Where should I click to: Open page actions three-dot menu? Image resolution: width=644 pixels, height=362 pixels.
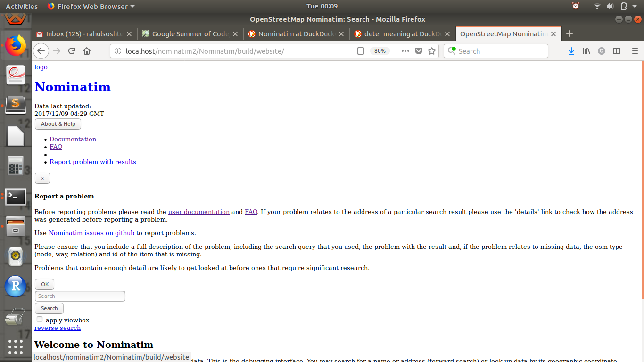[405, 51]
